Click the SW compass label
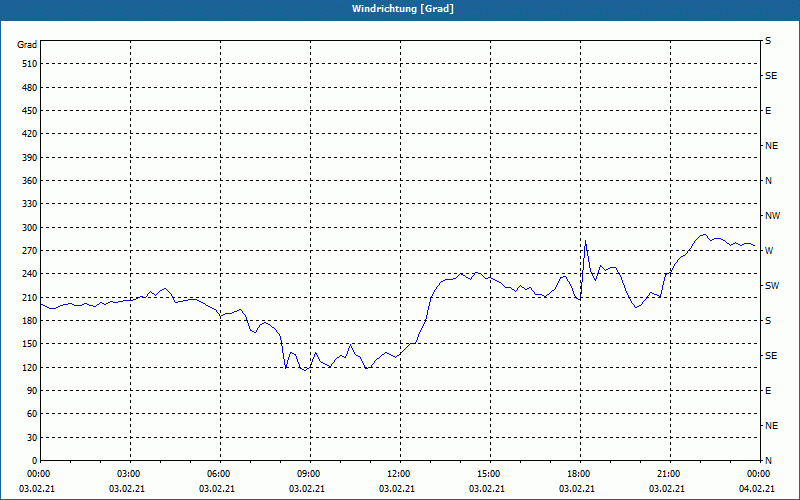800x500 pixels. [772, 286]
